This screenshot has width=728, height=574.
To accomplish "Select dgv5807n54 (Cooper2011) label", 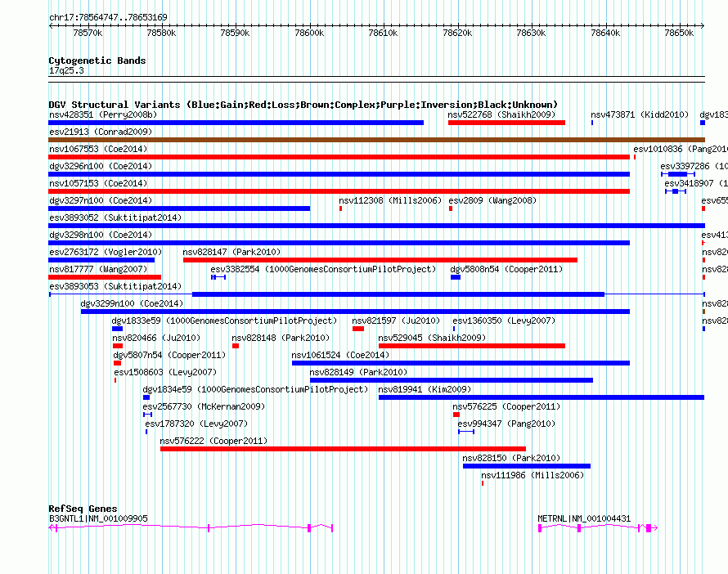I will [169, 355].
